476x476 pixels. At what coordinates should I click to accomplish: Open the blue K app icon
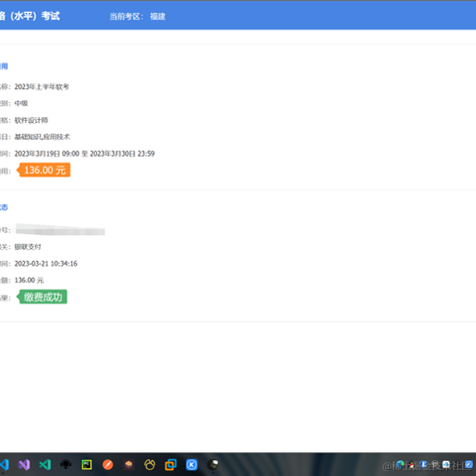coord(191,465)
